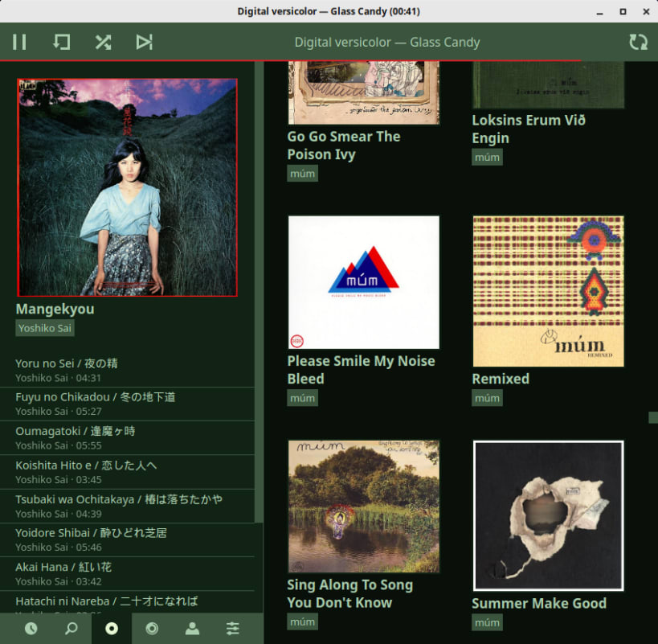Screen dimensions: 658x644
Task: Click Loksins Erum Við Engin title
Action: [529, 129]
